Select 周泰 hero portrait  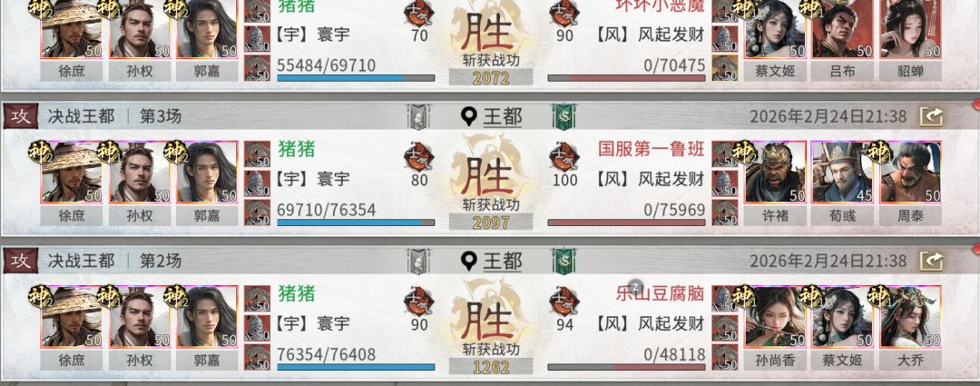point(910,172)
